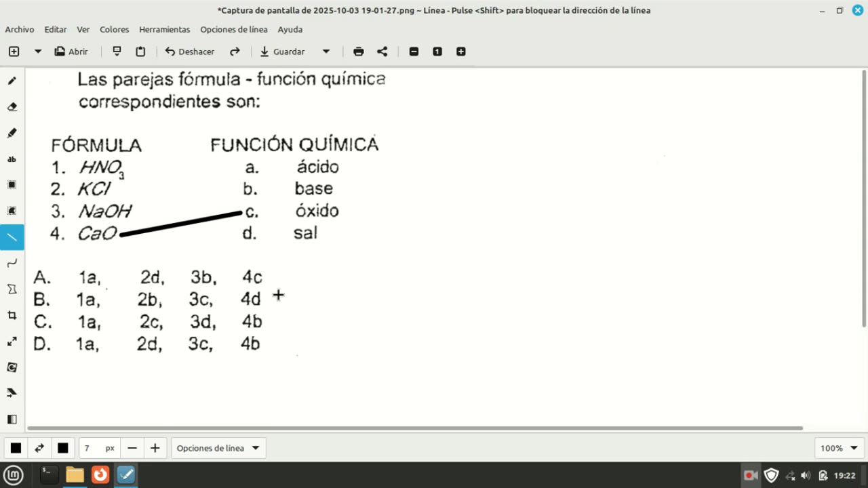Decrease tool size with minus button
This screenshot has width=868, height=488.
pyautogui.click(x=132, y=448)
